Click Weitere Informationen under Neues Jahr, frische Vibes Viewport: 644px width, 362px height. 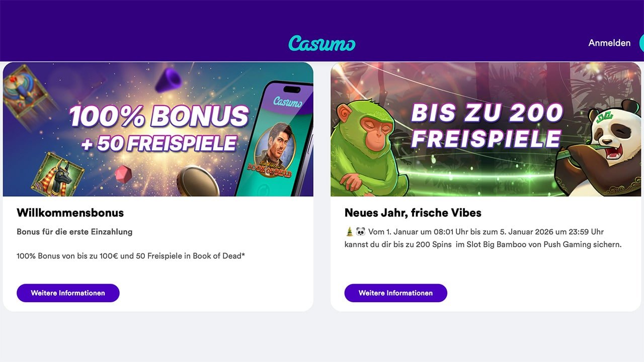click(396, 293)
